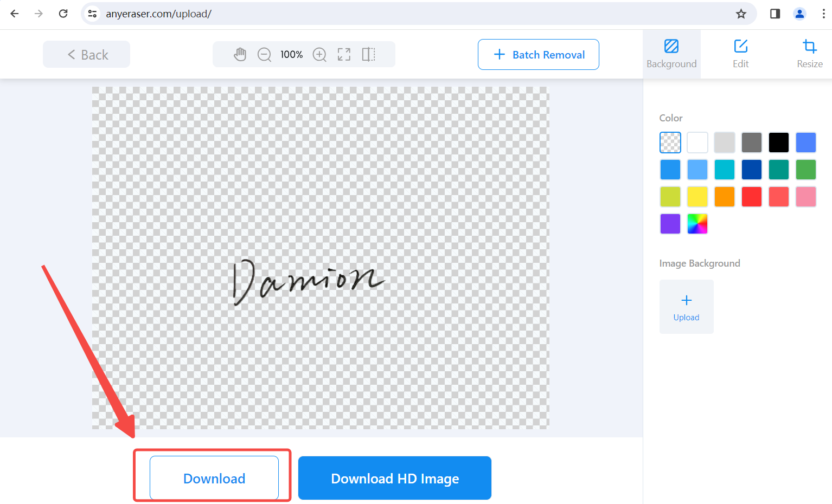Open the Chrome three-dot menu
The width and height of the screenshot is (832, 504).
point(823,14)
